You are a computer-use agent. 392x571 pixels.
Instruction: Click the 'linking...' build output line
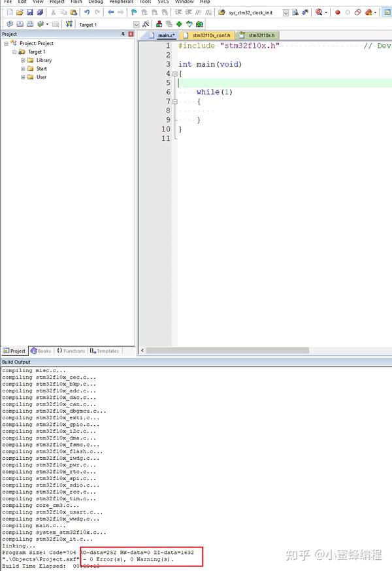19,546
